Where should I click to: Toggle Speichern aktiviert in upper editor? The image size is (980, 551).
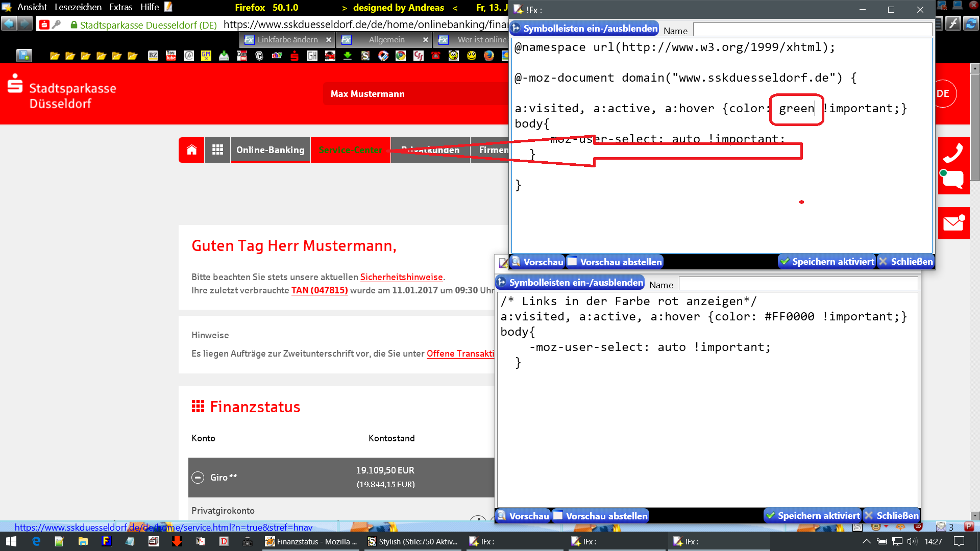coord(827,262)
